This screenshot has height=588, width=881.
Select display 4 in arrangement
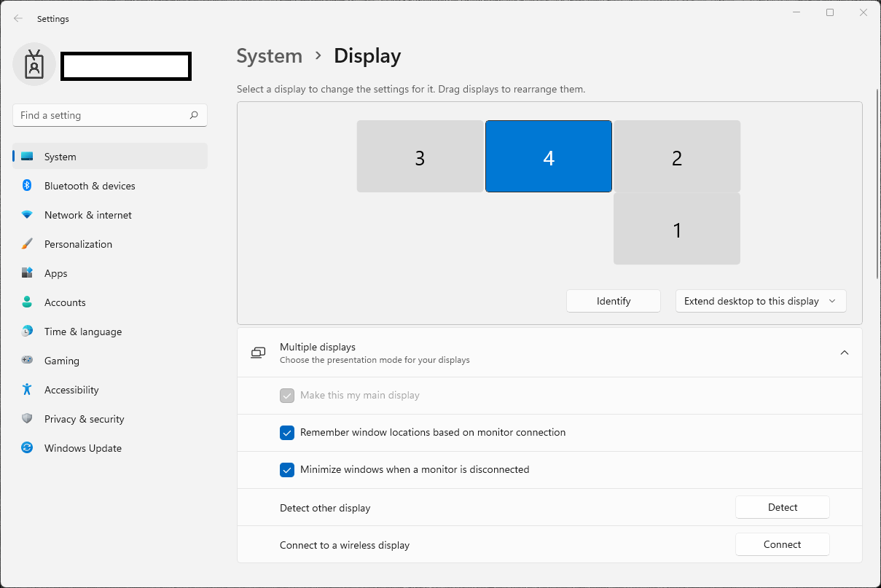[549, 157]
